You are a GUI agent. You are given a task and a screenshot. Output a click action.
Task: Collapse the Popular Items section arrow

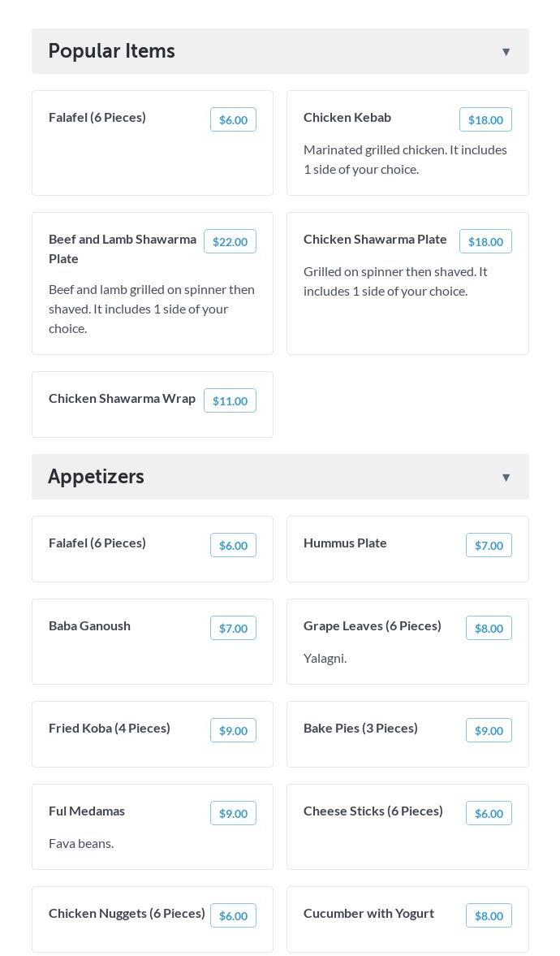(x=506, y=52)
